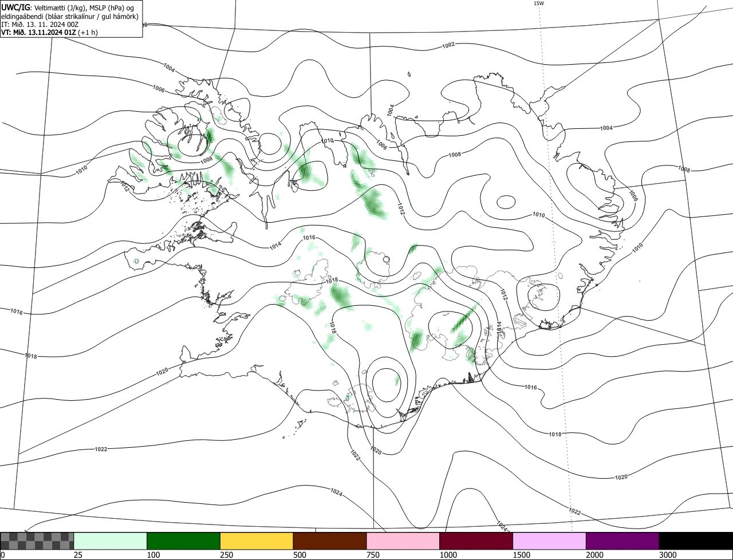
Task: Click the legend scale value 250
Action: (x=227, y=555)
